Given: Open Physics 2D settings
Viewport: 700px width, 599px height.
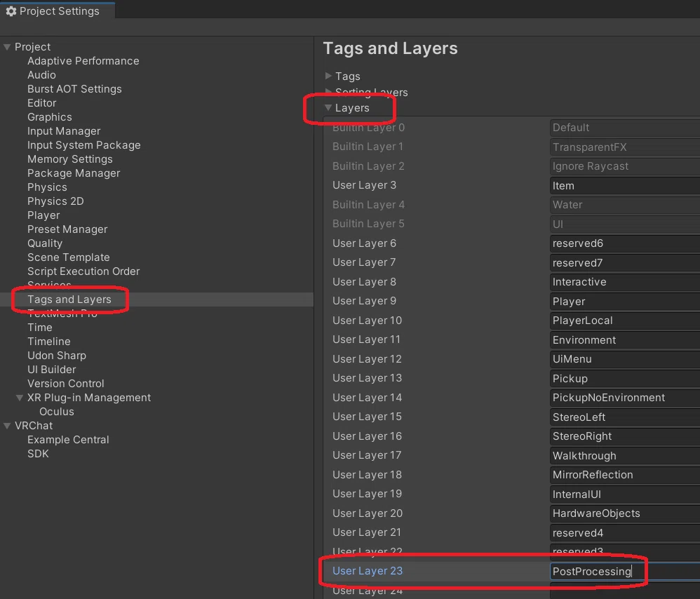Looking at the screenshot, I should tap(55, 201).
